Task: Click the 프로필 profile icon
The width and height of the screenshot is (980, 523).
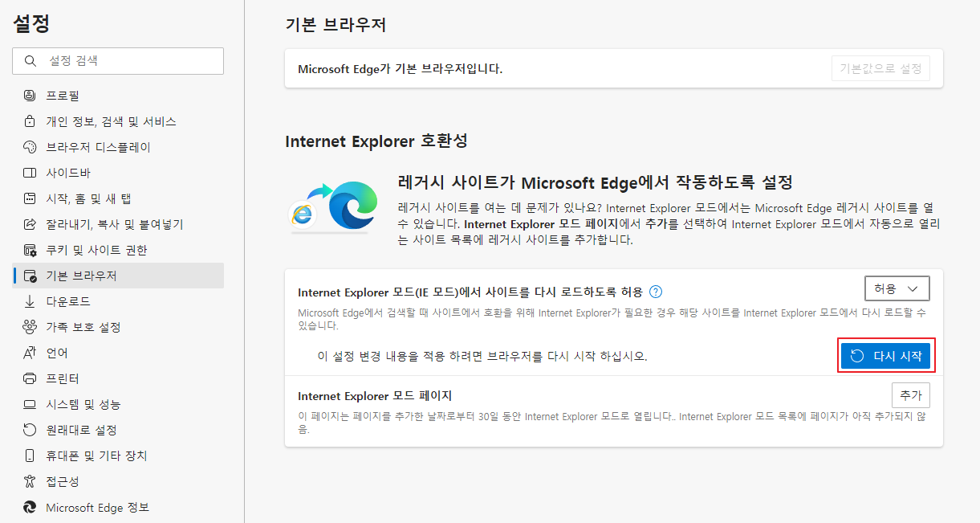Action: click(30, 96)
